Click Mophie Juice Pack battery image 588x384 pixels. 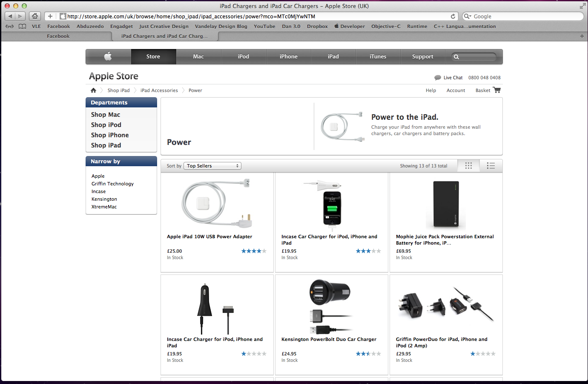pos(446,205)
